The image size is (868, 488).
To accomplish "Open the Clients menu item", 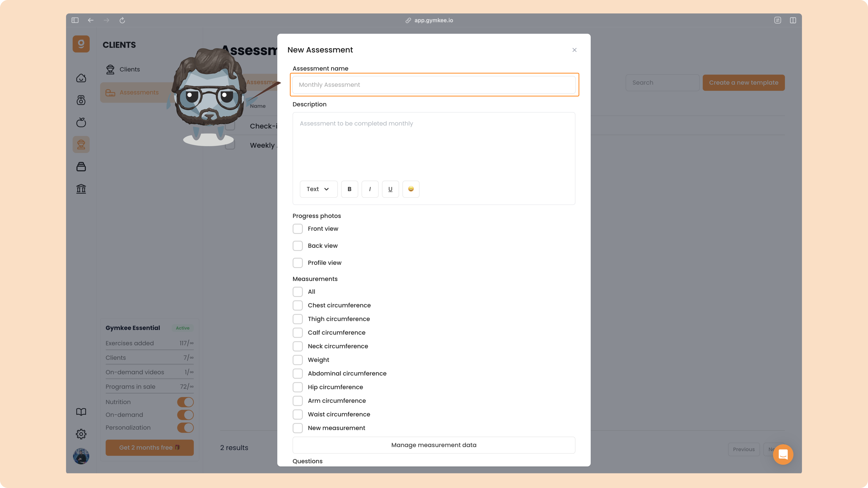I will [129, 69].
